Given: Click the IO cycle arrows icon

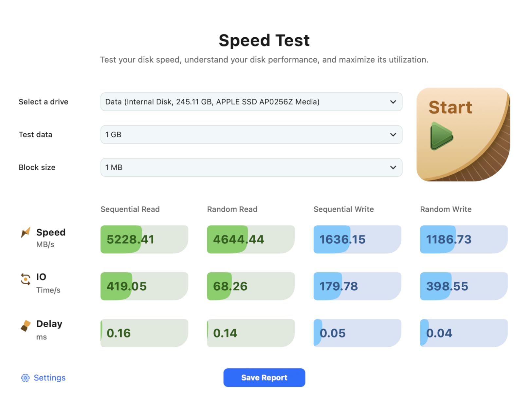Looking at the screenshot, I should [x=26, y=279].
